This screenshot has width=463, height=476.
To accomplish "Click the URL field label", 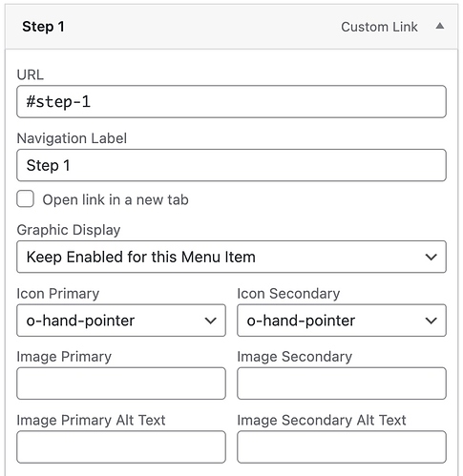I will coord(31,74).
